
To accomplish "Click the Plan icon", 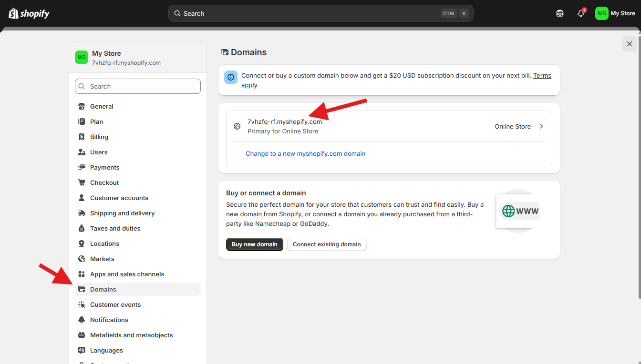I will click(82, 121).
